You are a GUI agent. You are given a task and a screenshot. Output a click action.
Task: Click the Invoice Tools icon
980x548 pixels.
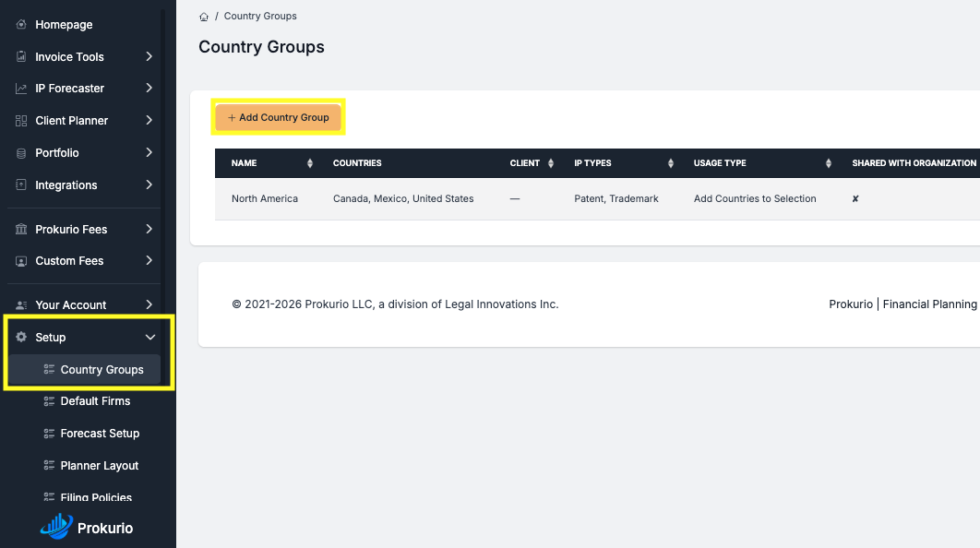click(20, 56)
